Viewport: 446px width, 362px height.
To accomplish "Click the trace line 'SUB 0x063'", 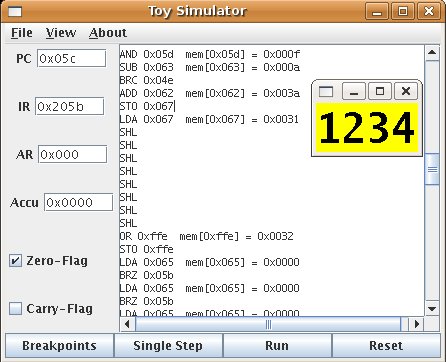I will pos(147,67).
